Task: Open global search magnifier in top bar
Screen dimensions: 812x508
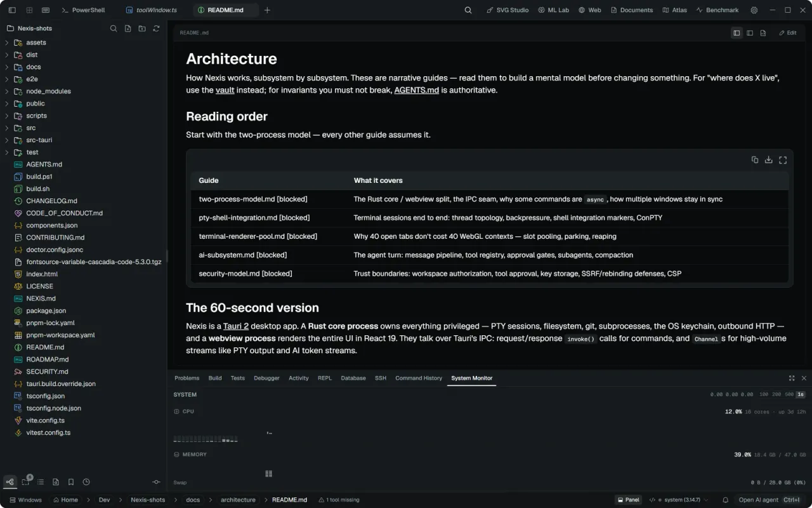Action: pyautogui.click(x=468, y=10)
